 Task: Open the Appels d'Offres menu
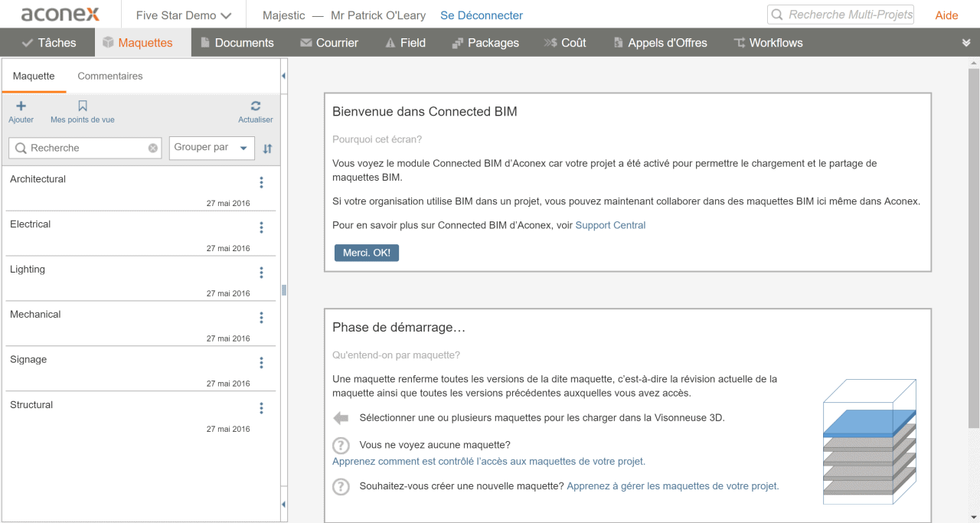660,43
